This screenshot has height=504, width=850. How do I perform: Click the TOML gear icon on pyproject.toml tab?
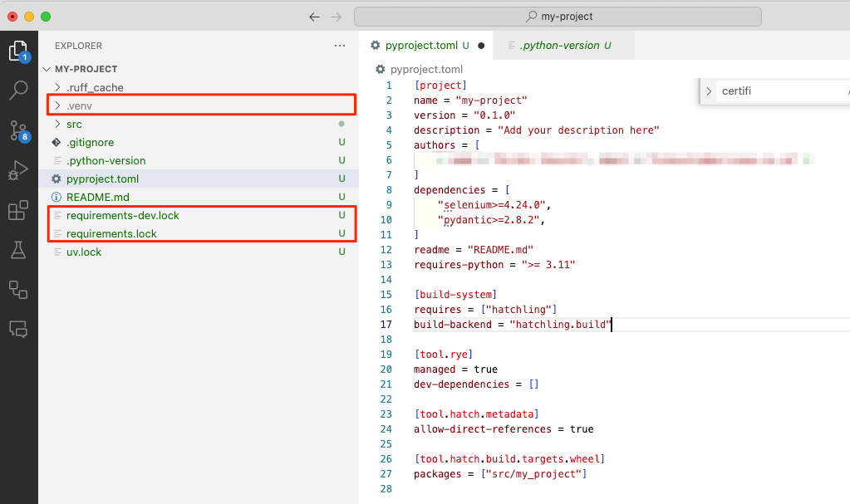tap(376, 46)
